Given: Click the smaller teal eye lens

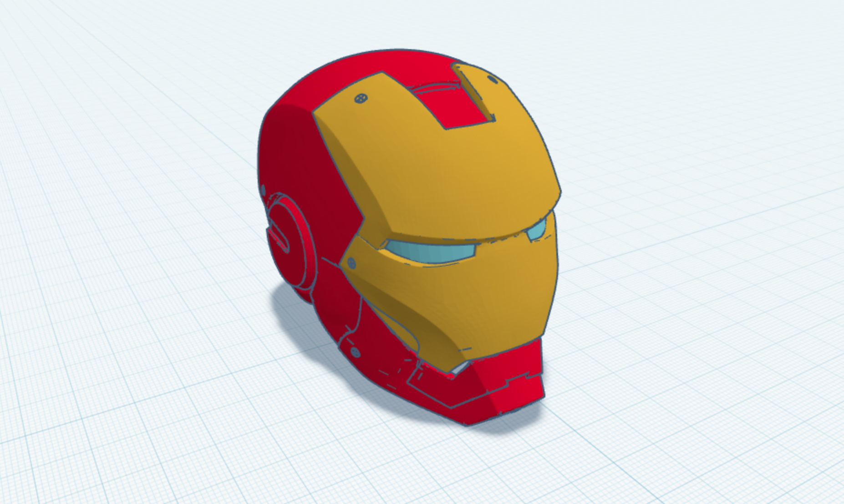Looking at the screenshot, I should pyautogui.click(x=536, y=229).
